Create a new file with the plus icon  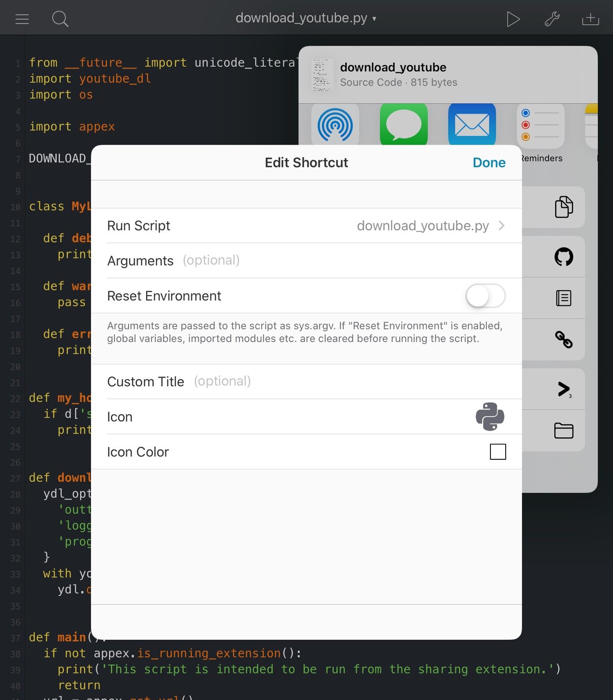[x=591, y=18]
